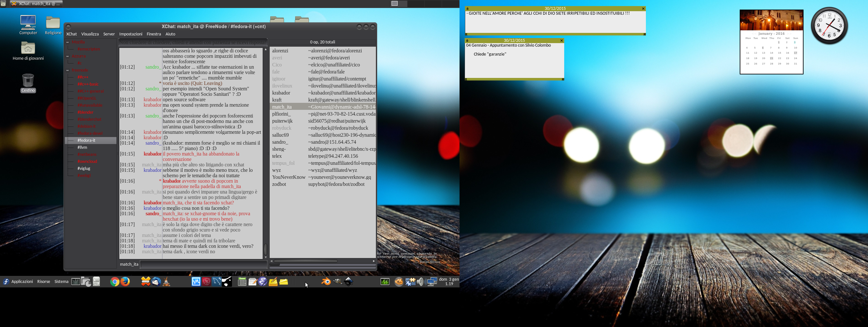Click the date and time panel clock

449,281
